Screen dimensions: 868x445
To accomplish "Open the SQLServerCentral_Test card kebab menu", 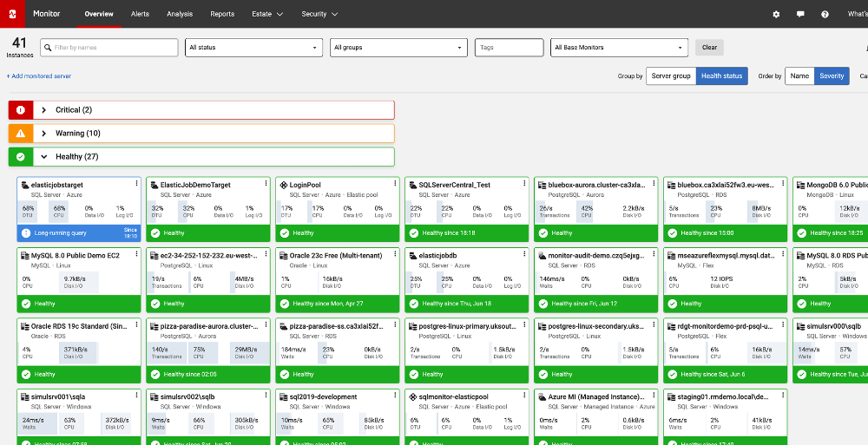I will (524, 184).
